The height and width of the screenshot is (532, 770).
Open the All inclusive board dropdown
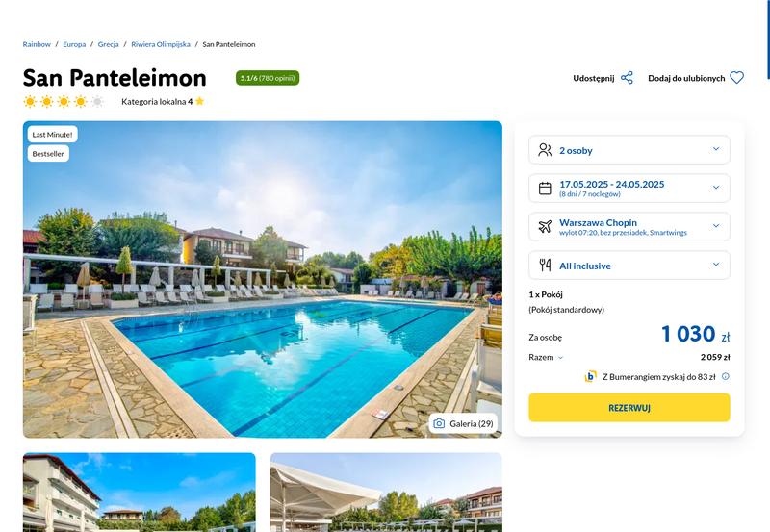(629, 265)
